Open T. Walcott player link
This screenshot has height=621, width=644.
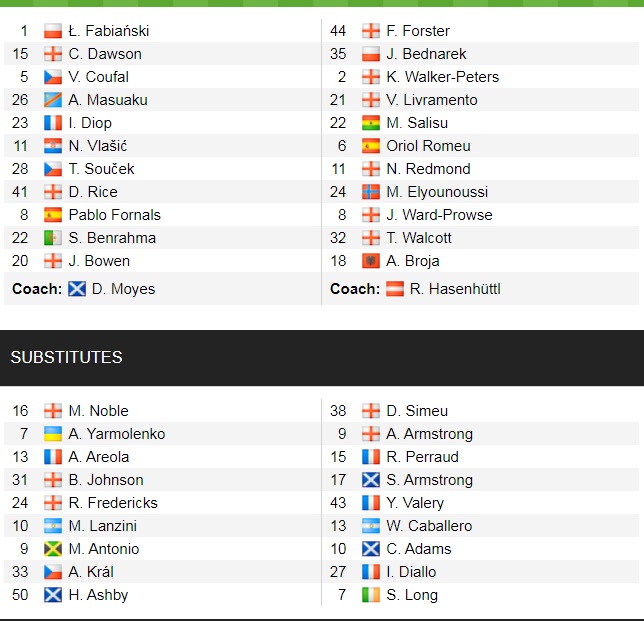pos(419,238)
